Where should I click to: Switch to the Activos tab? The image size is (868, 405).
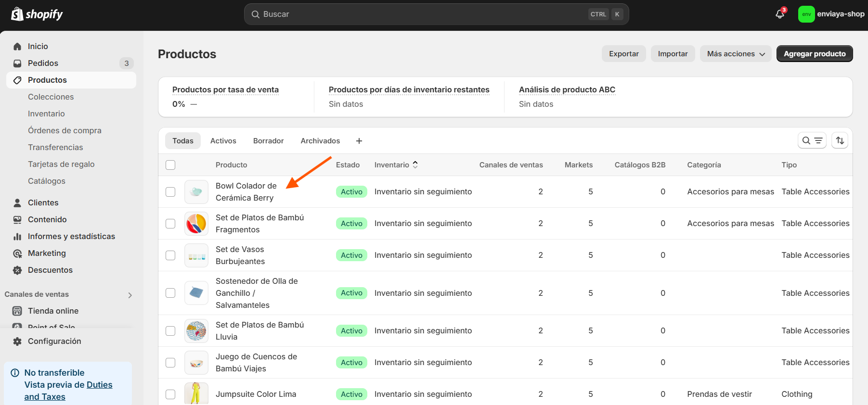223,141
